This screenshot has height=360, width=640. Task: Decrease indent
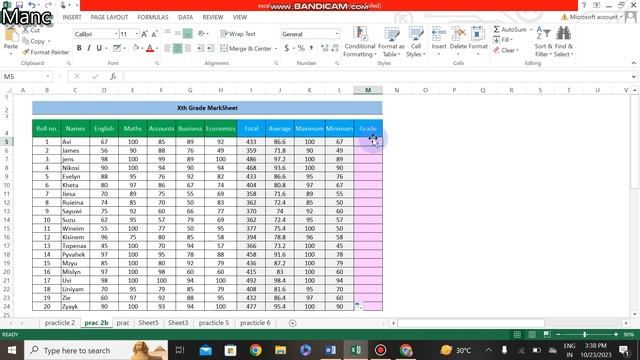pyautogui.click(x=200, y=48)
